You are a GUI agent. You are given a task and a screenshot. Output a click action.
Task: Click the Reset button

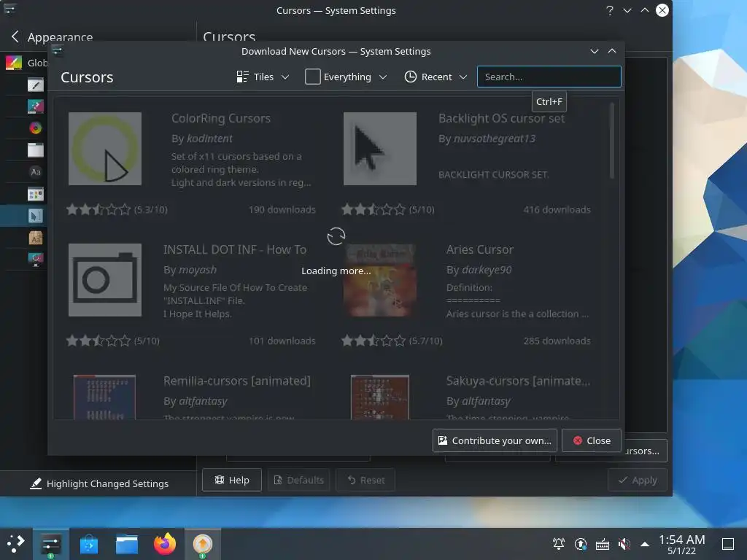click(x=366, y=480)
